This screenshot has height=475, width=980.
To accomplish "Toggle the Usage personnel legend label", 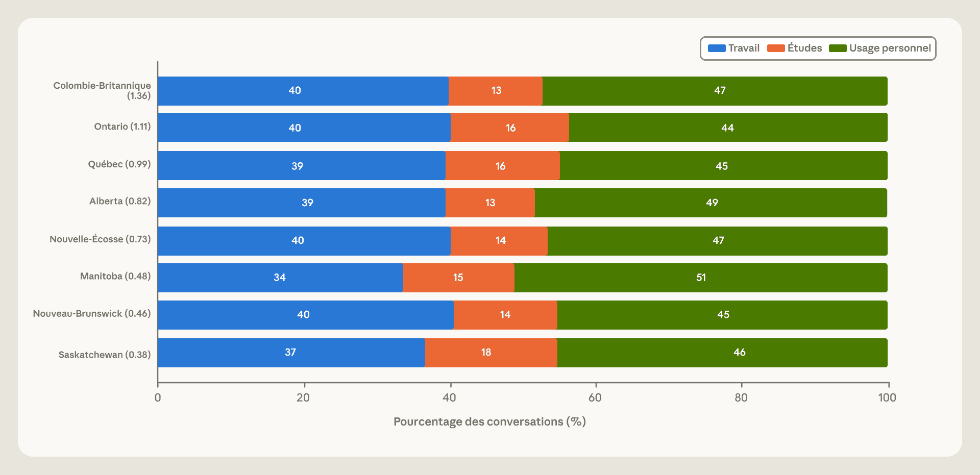I will 890,48.
